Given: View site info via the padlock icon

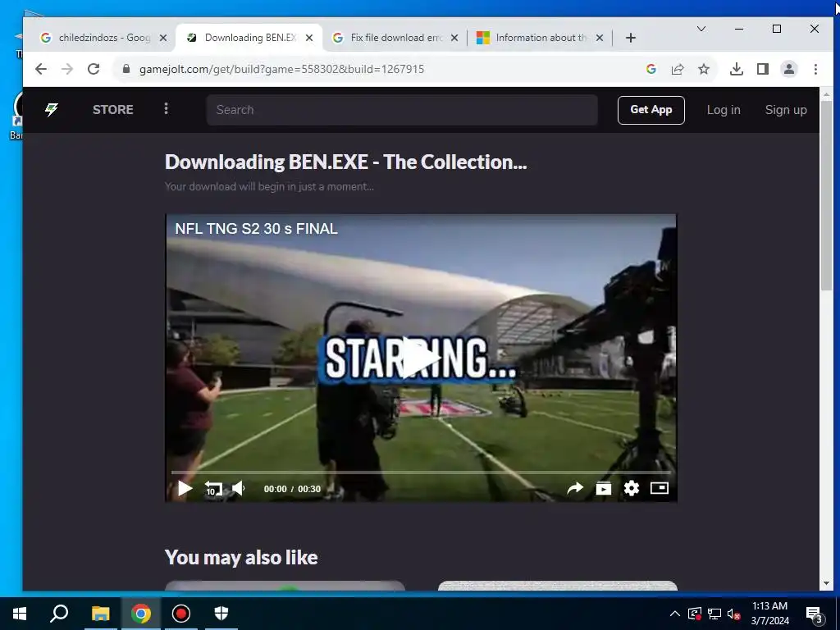Looking at the screenshot, I should [x=126, y=69].
